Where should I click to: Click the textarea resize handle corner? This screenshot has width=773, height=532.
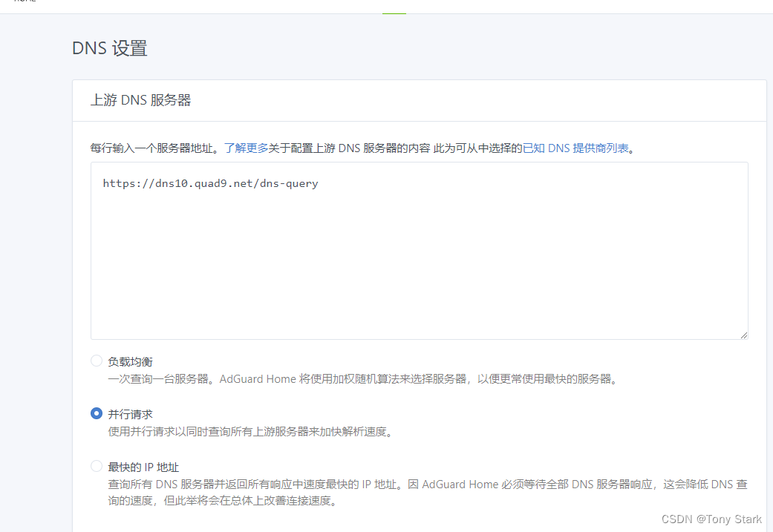743,335
